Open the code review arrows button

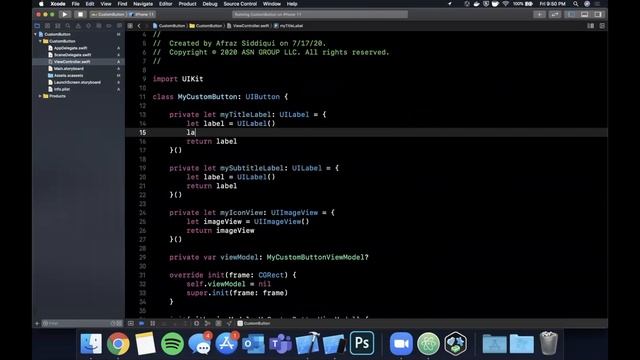click(x=555, y=14)
